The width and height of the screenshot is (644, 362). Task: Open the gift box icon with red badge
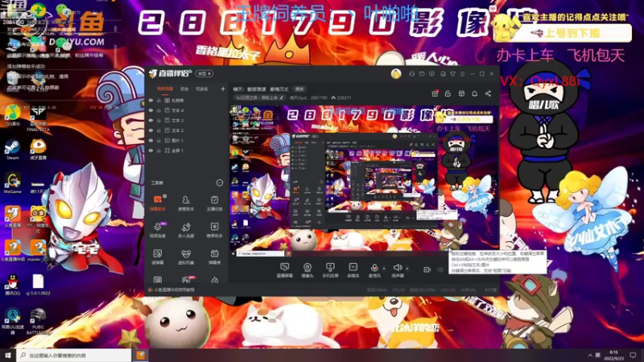[435, 93]
